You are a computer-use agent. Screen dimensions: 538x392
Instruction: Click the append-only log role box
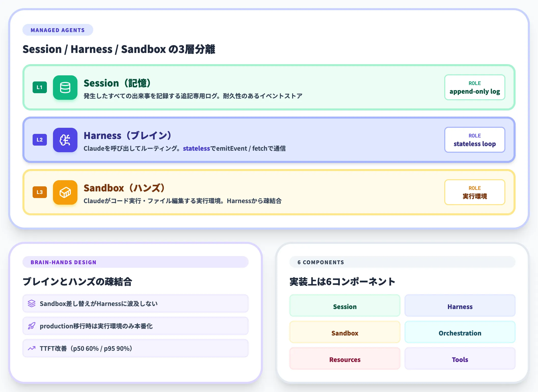tap(475, 87)
